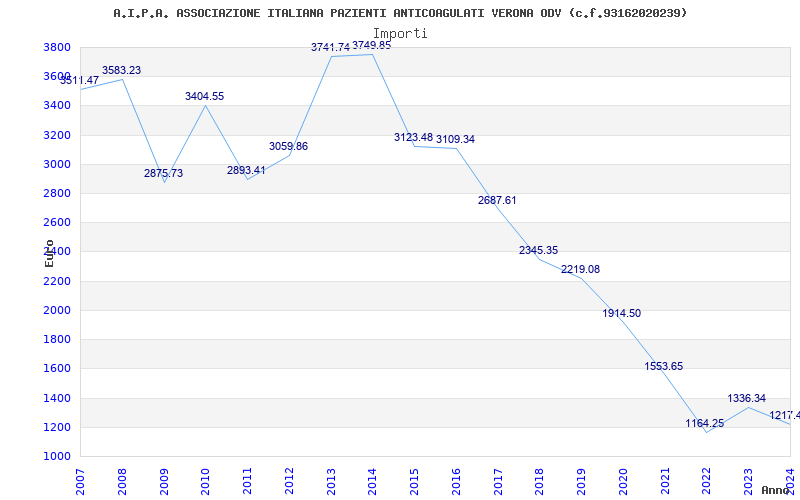Click the data label 2893.41
This screenshot has width=800, height=500.
[x=246, y=170]
